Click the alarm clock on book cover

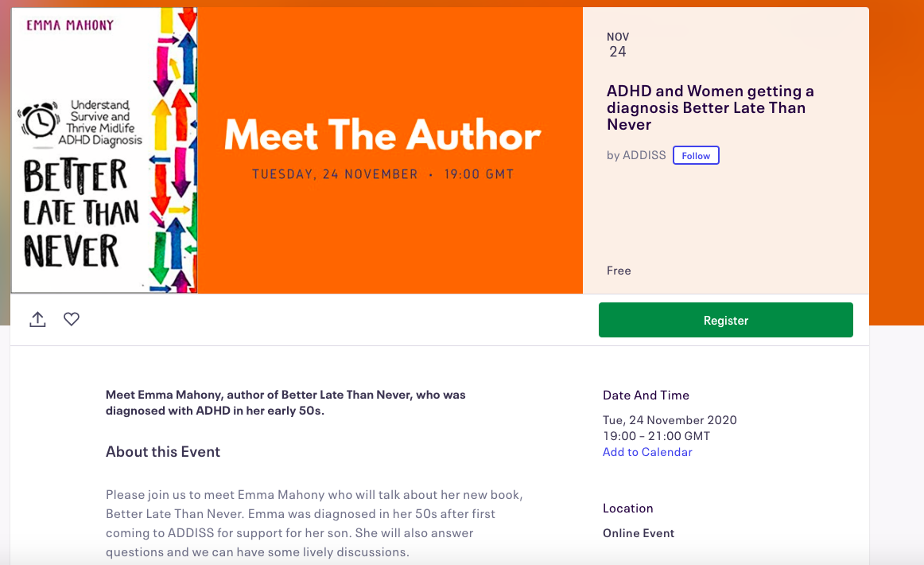point(37,120)
